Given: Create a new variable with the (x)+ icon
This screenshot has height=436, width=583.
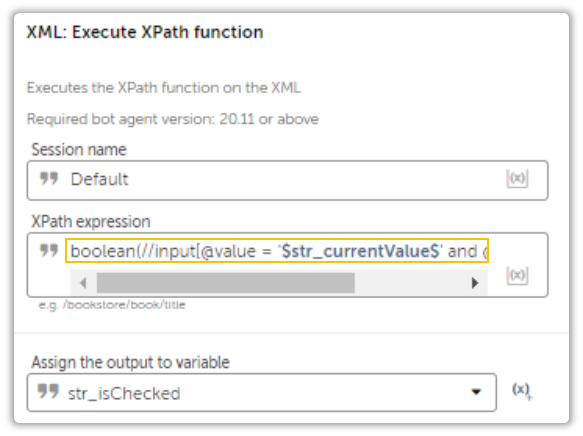Looking at the screenshot, I should (522, 391).
